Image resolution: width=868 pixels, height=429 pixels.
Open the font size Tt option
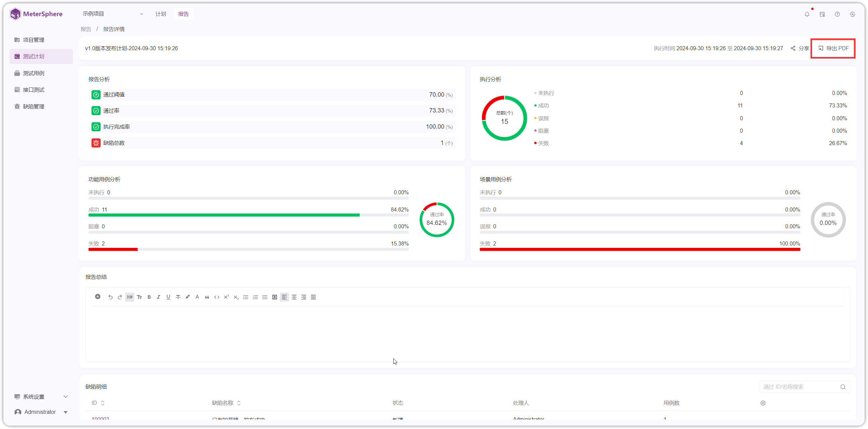pyautogui.click(x=139, y=297)
